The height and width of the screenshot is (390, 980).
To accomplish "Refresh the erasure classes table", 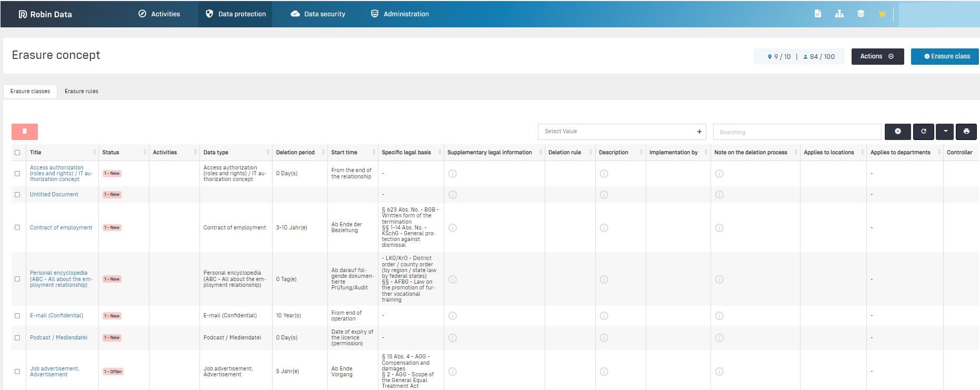I will [923, 132].
